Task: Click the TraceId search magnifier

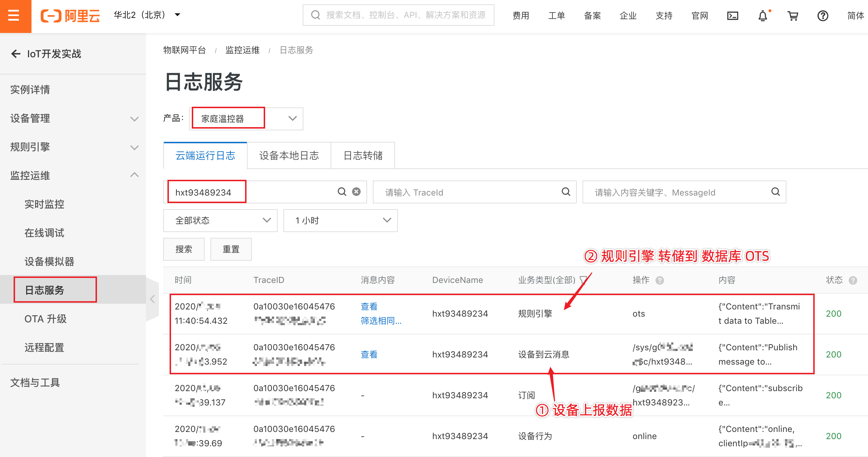Action: 566,192
